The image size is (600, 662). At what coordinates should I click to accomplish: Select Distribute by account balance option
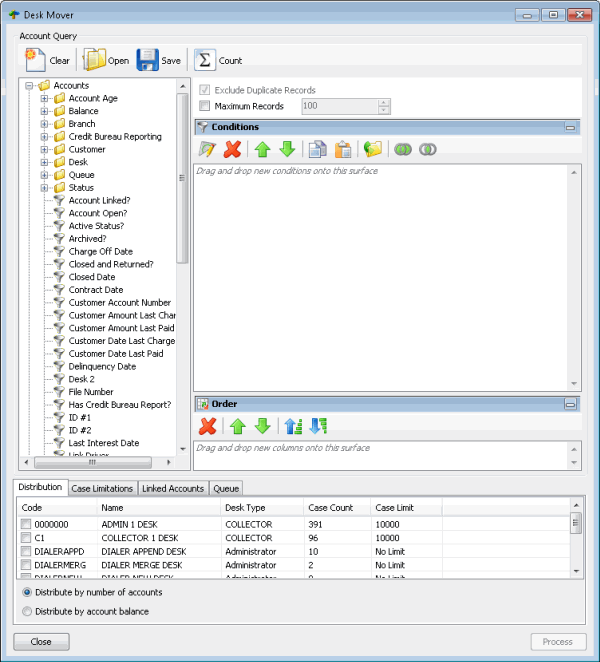click(27, 610)
